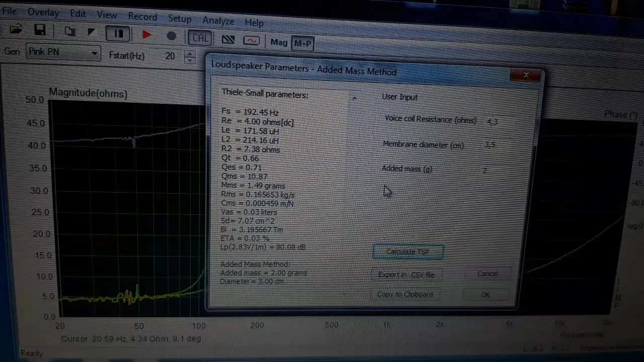Open the Analyze menu

coord(218,21)
